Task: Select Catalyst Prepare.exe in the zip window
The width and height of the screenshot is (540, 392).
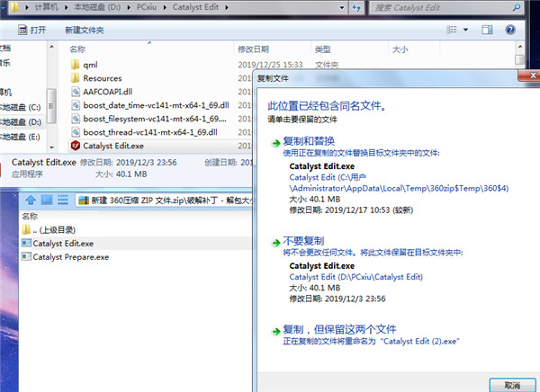Action: pos(65,257)
